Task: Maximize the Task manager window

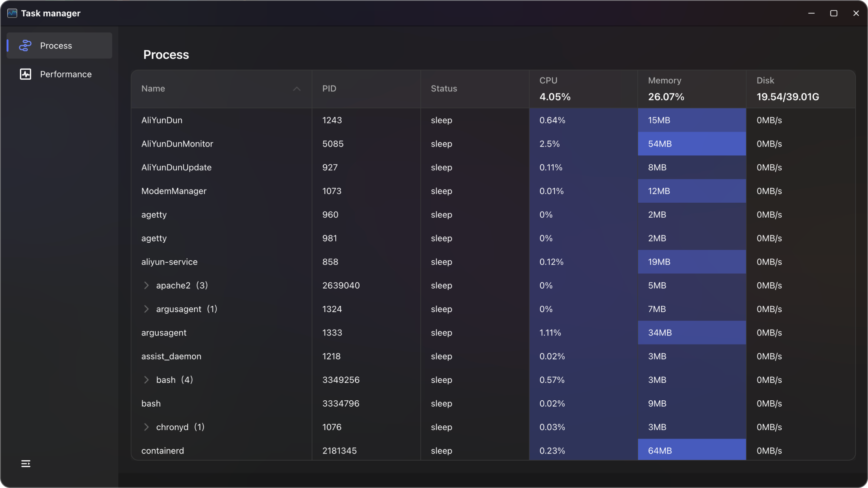Action: [834, 13]
